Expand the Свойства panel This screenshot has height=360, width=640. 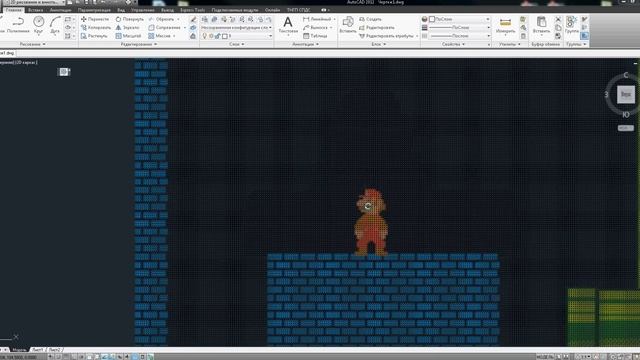(x=453, y=44)
